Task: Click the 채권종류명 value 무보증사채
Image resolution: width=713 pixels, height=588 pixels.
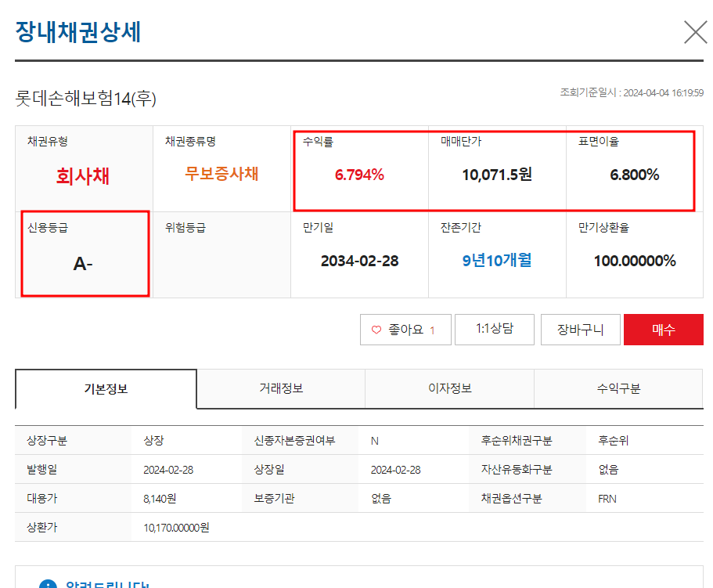Action: (221, 174)
